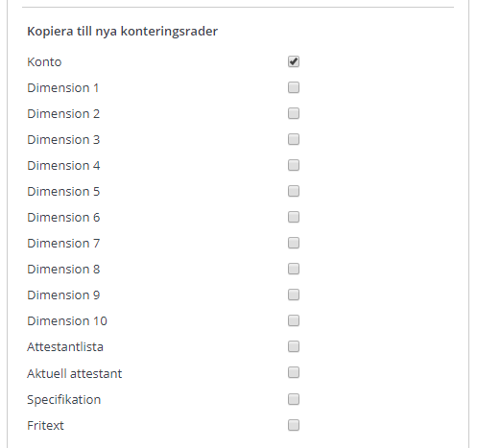Click the Konto label text
Screen dimensions: 477x448
click(44, 62)
